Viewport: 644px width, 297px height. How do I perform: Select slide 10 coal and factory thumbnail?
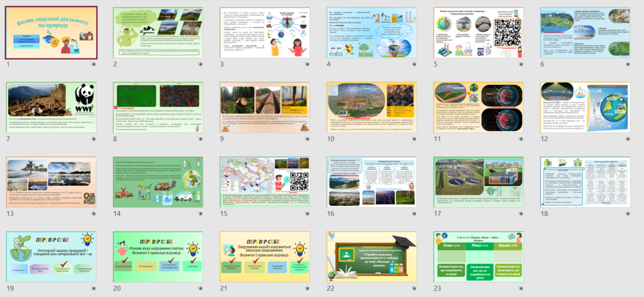[x=372, y=108]
